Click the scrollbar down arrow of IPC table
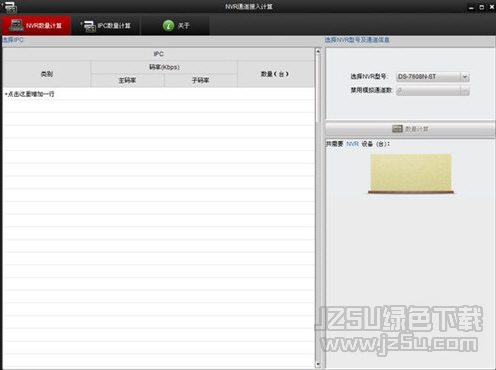The height and width of the screenshot is (370, 496). click(318, 364)
